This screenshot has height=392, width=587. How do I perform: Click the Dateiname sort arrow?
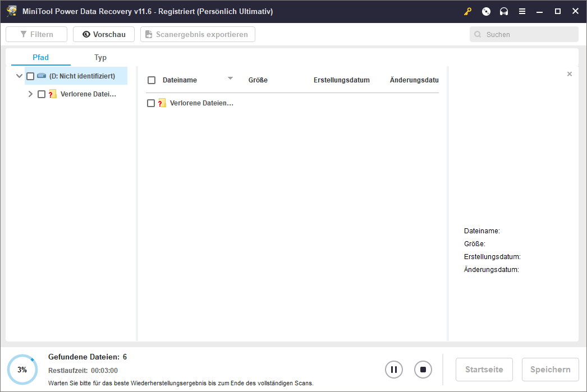pos(230,79)
